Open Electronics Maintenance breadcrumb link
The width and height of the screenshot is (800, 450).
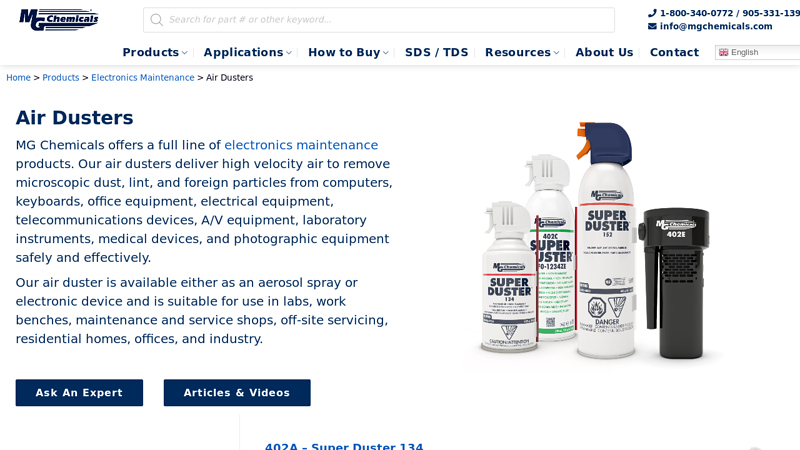coord(143,78)
